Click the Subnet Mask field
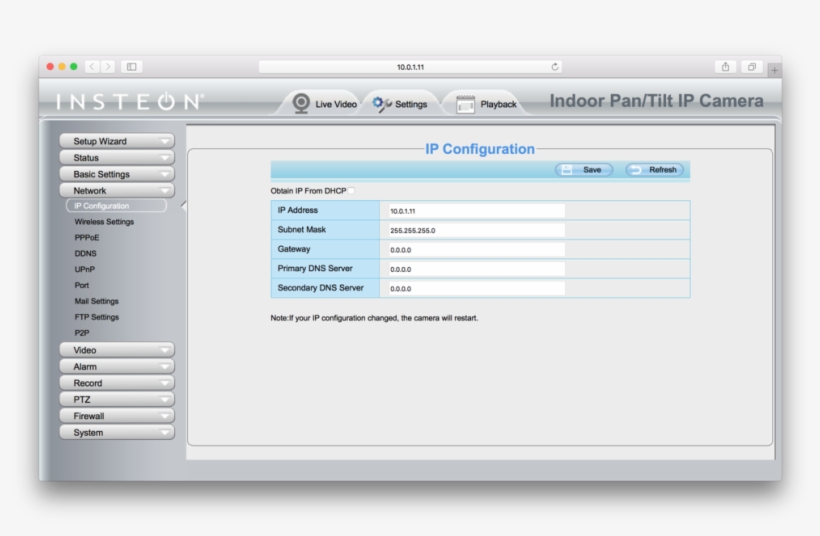The image size is (820, 536). (476, 230)
